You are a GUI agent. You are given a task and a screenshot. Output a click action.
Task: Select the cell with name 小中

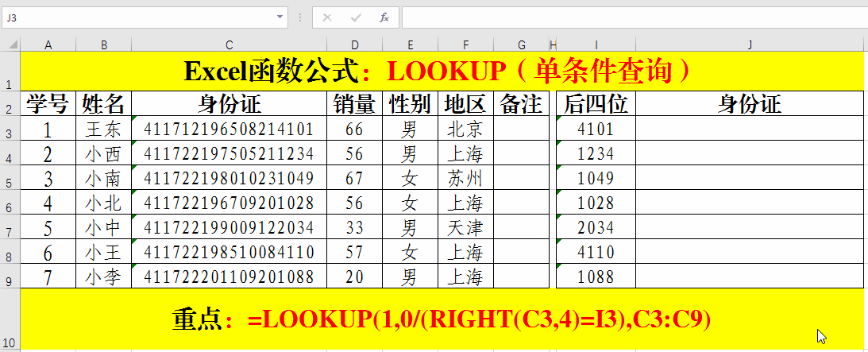point(103,227)
